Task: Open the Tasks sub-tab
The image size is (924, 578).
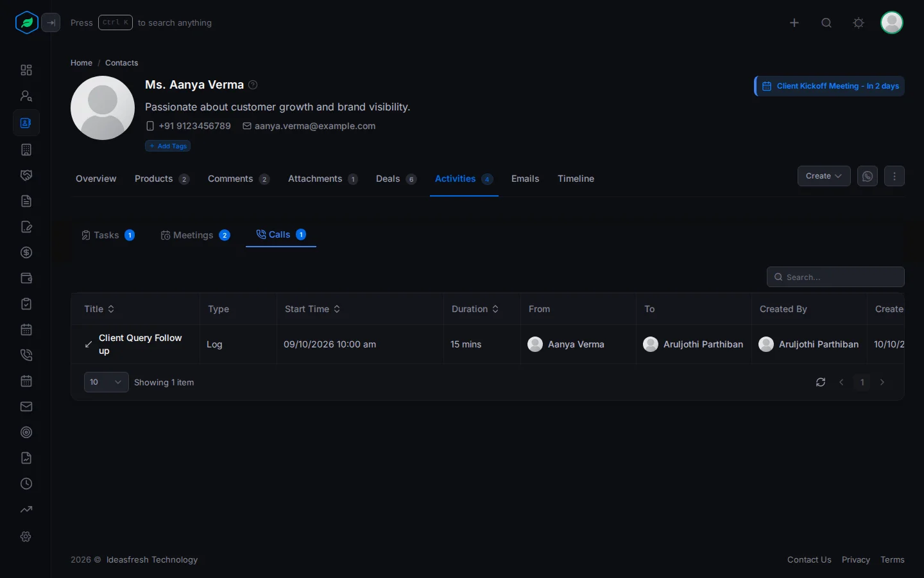Action: tap(108, 235)
